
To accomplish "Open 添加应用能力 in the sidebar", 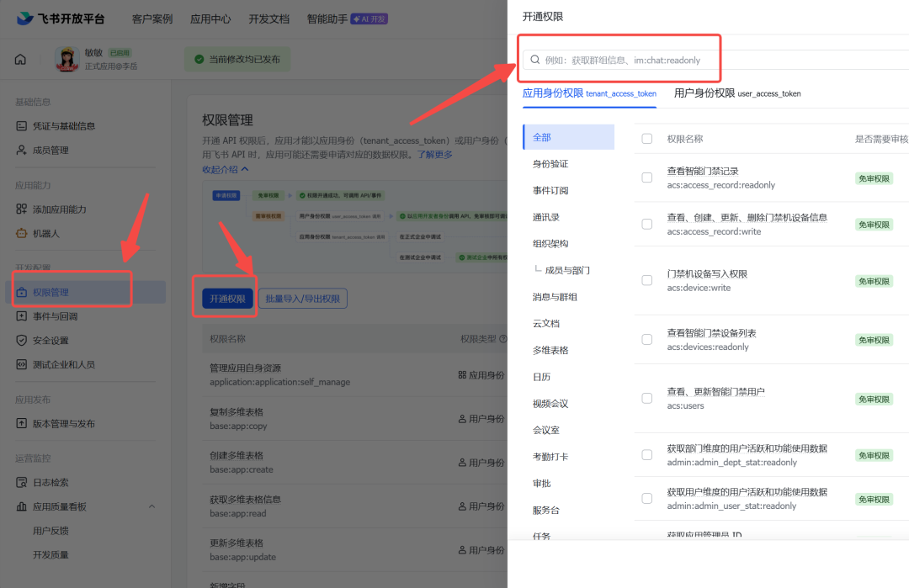I will 59,209.
